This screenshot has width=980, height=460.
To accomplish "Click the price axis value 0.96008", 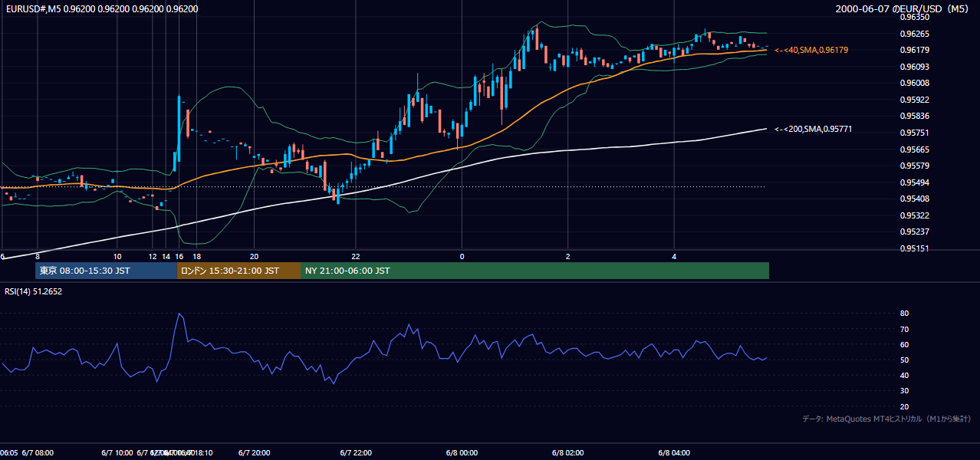I will point(914,83).
